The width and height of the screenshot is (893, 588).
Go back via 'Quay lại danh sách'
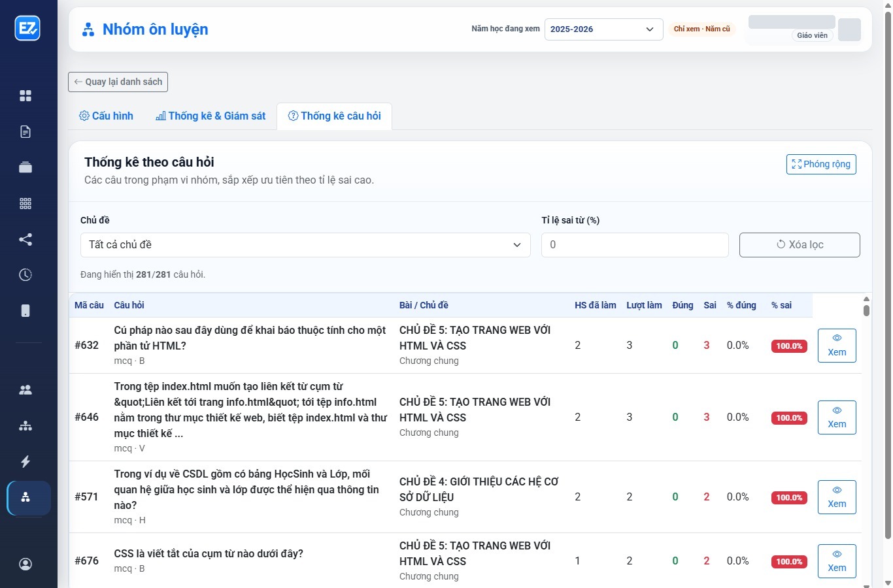tap(118, 82)
